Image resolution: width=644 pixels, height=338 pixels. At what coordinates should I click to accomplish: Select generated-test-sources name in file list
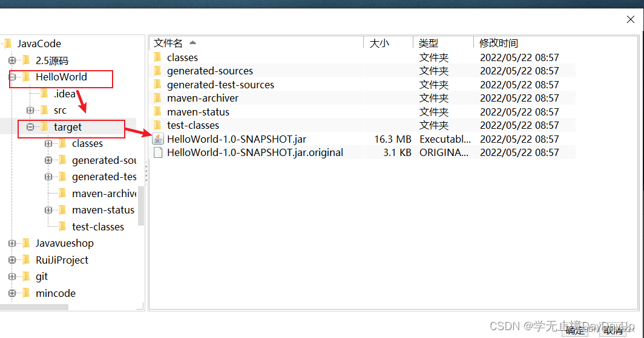tap(220, 85)
